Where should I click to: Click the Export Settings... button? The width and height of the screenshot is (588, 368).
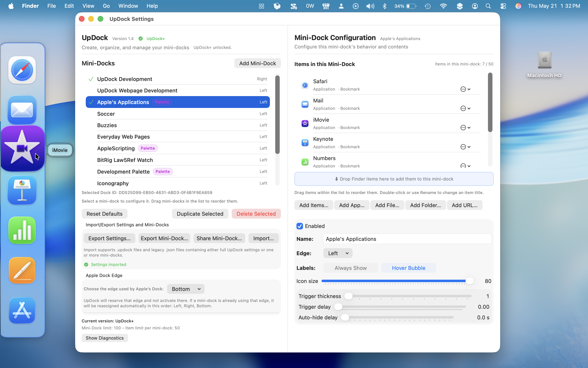[109, 238]
